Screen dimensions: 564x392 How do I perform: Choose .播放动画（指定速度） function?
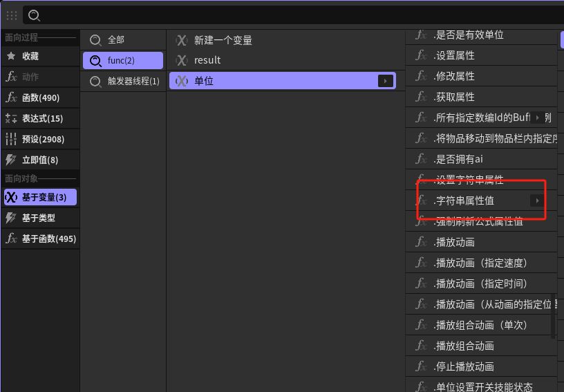[x=481, y=263]
